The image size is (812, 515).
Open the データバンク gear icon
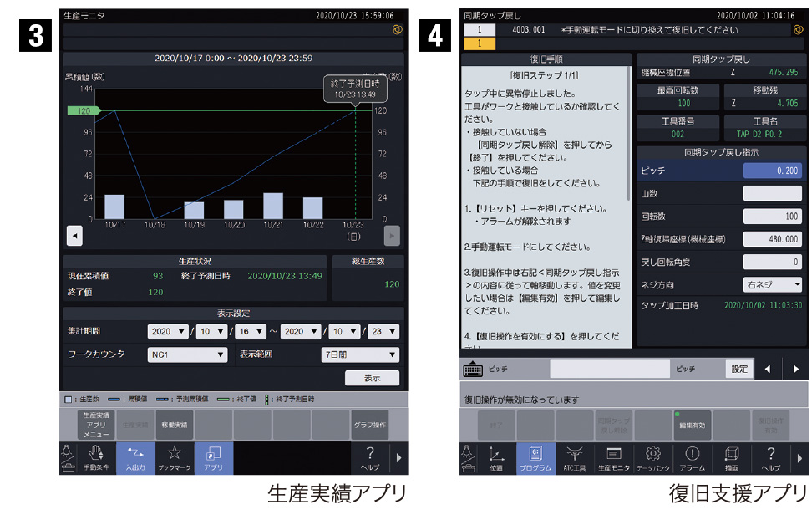click(x=653, y=458)
